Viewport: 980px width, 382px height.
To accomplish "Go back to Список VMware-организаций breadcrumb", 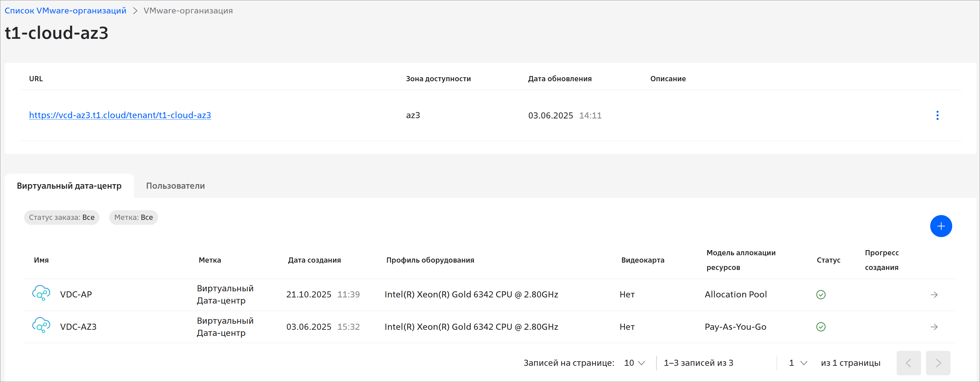I will pos(65,11).
